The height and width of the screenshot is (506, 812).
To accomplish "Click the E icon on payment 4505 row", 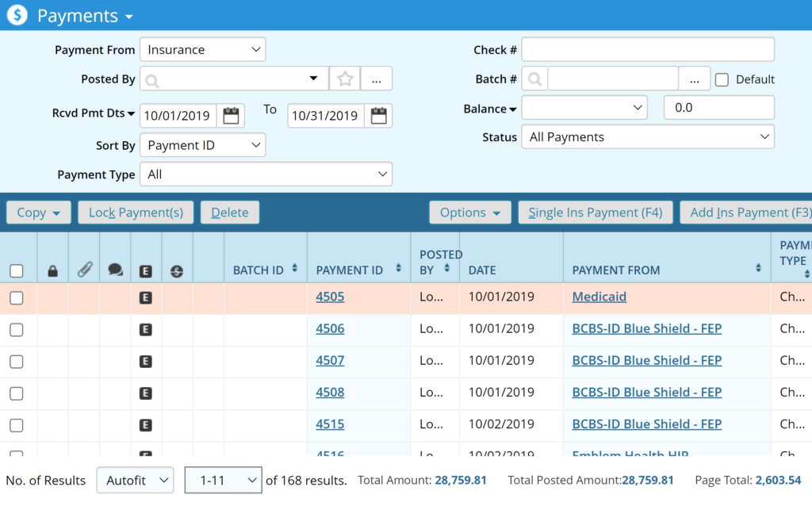I will click(x=145, y=297).
